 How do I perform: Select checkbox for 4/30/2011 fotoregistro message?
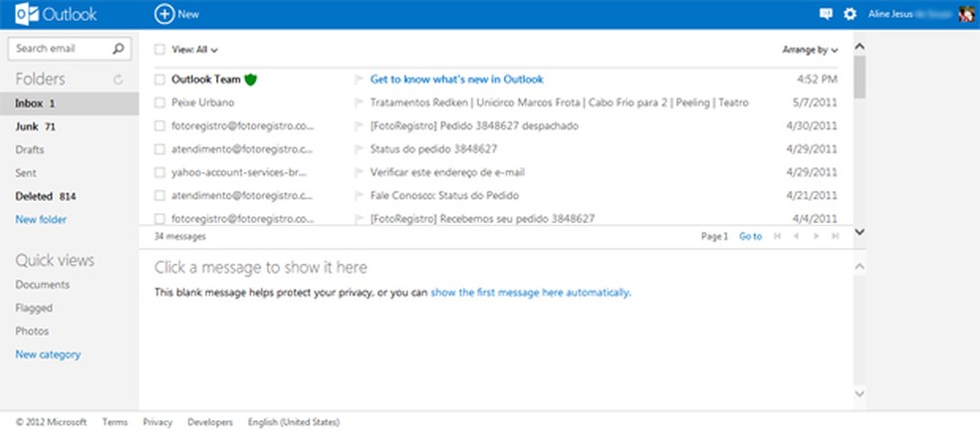160,126
